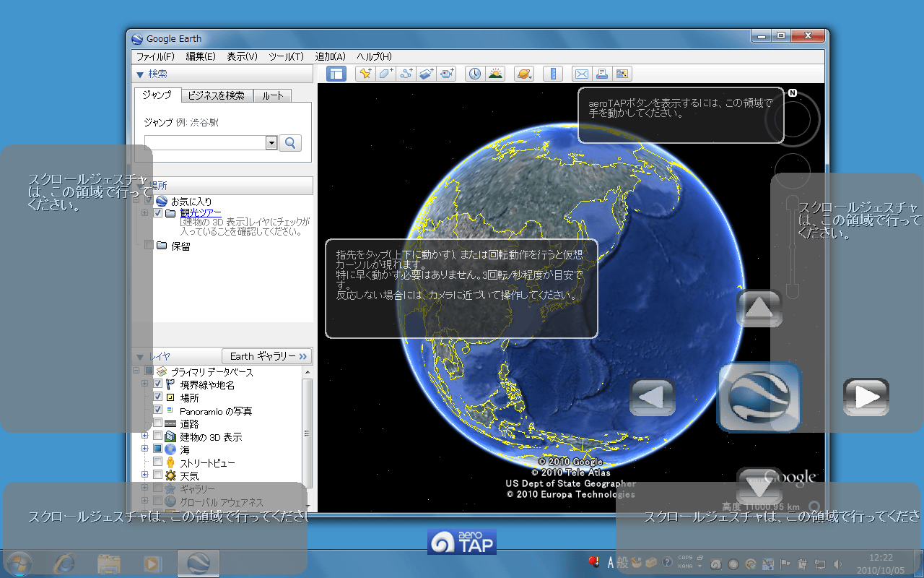Expand 海 layer tree node

pos(145,449)
